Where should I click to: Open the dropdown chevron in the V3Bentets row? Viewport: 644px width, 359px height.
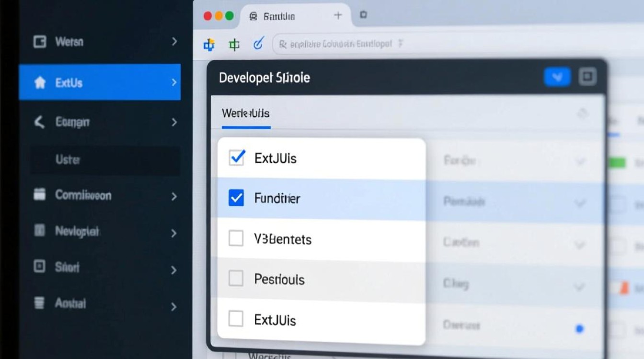(580, 245)
